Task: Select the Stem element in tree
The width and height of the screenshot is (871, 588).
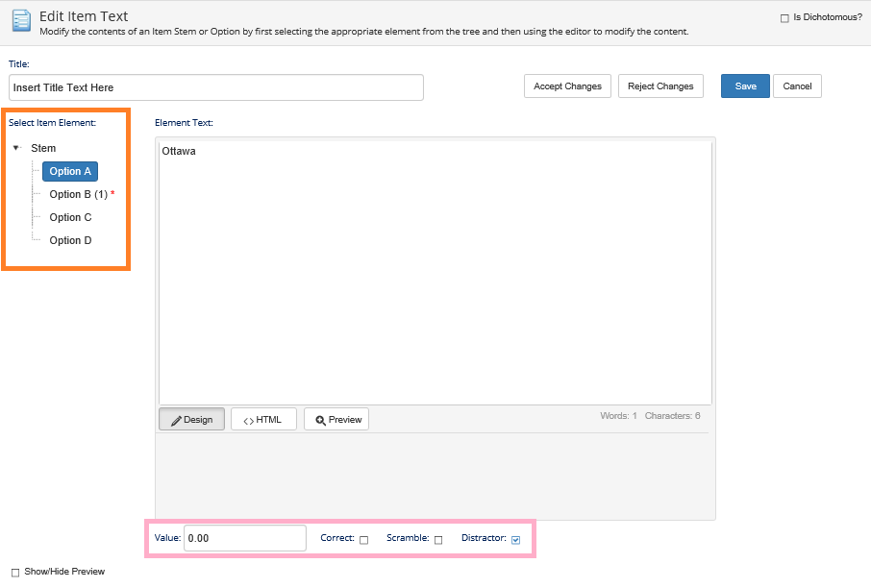Action: [43, 148]
